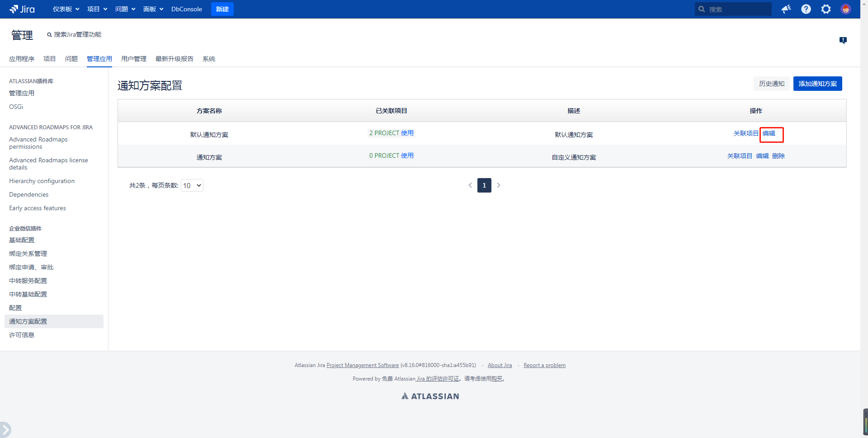
Task: Click the Jira logo in header
Action: pos(22,9)
